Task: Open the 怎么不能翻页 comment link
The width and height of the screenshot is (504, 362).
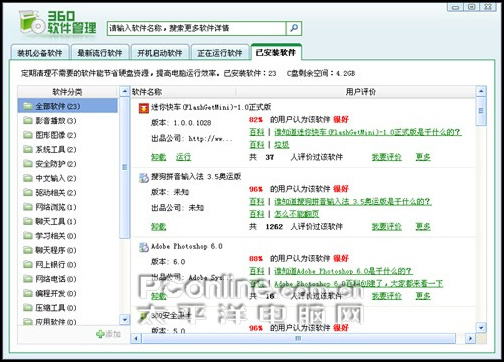Action: [297, 214]
